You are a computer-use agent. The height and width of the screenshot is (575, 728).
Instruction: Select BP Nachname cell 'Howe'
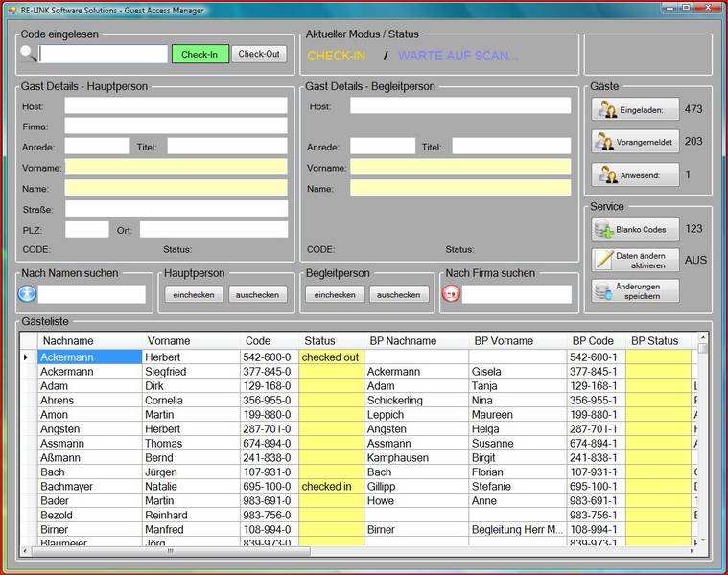click(x=416, y=501)
